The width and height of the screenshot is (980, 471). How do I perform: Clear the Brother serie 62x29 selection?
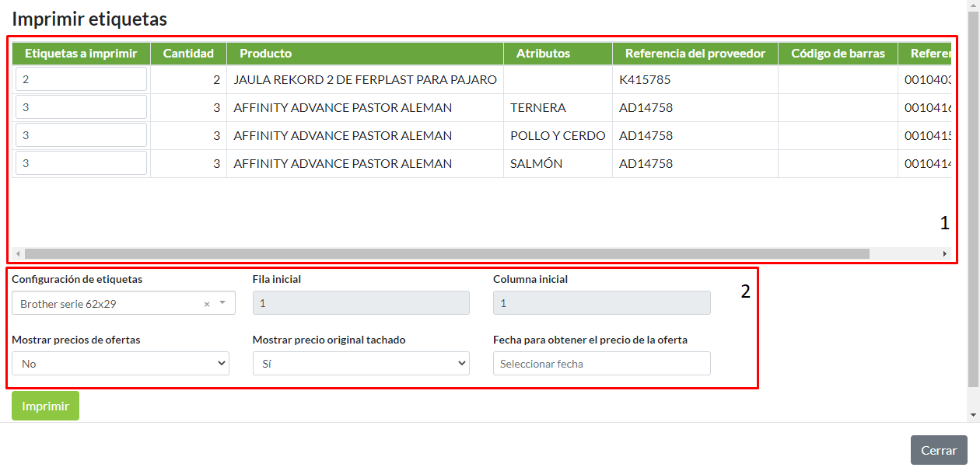(207, 304)
